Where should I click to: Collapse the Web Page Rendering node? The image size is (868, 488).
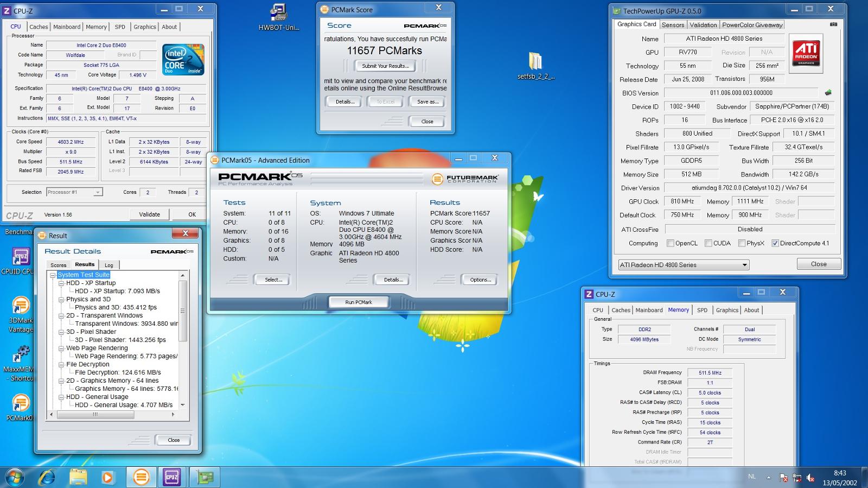click(x=61, y=348)
